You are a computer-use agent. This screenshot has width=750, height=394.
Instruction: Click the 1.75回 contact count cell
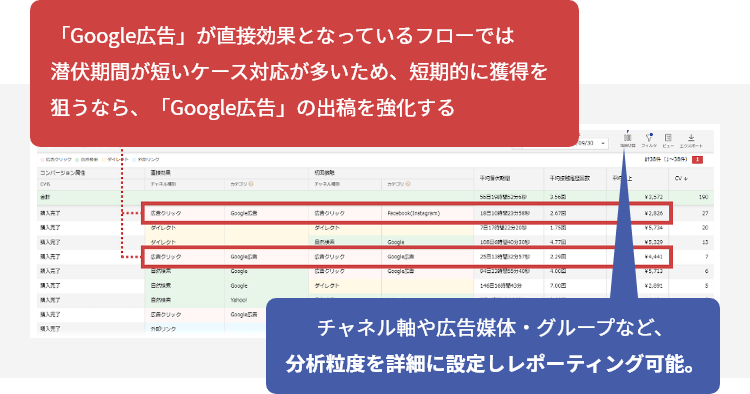[x=558, y=228]
